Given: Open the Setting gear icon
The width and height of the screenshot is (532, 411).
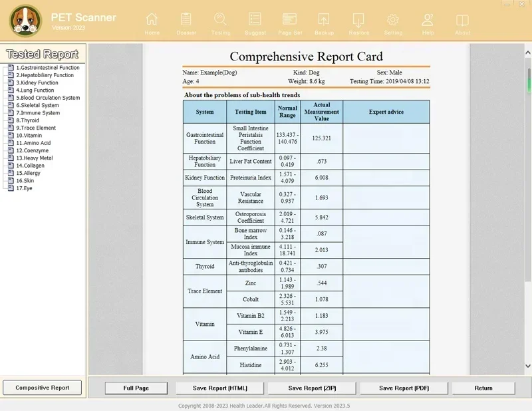Looking at the screenshot, I should [393, 20].
